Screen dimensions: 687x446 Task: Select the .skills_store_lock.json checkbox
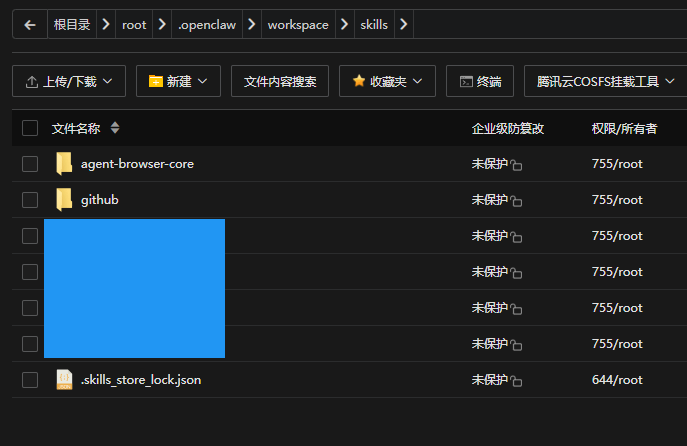tap(30, 379)
